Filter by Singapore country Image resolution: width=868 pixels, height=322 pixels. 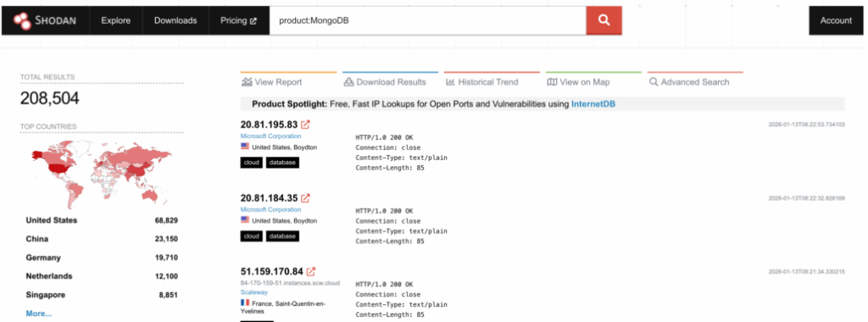[x=46, y=295]
